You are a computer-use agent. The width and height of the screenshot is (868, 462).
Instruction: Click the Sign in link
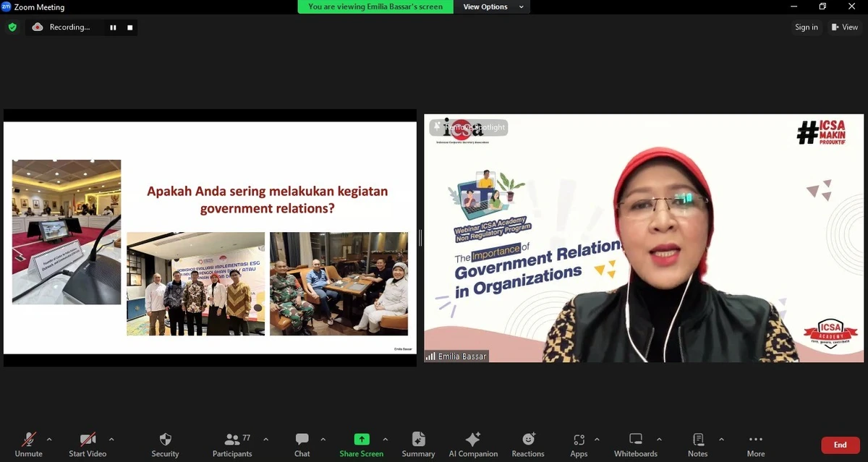point(806,27)
